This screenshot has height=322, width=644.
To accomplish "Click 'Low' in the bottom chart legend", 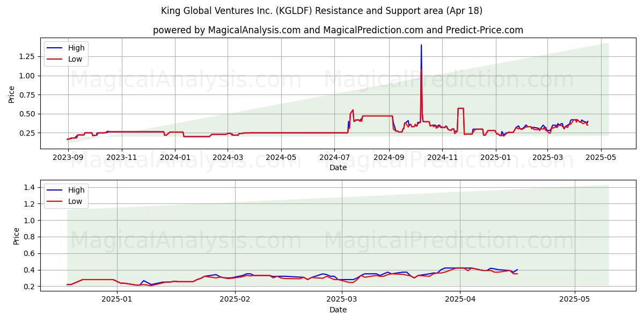I will pyautogui.click(x=75, y=201).
